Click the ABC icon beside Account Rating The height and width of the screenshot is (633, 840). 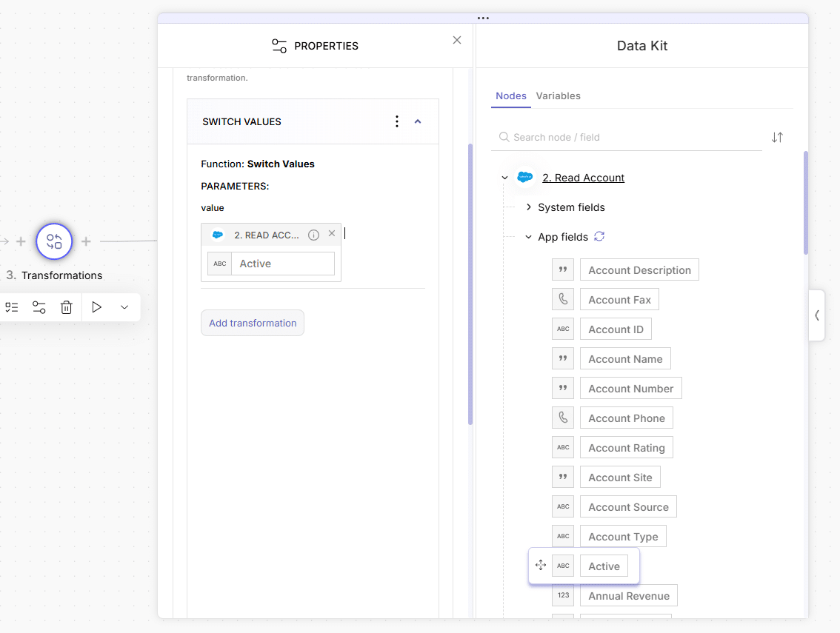(563, 448)
